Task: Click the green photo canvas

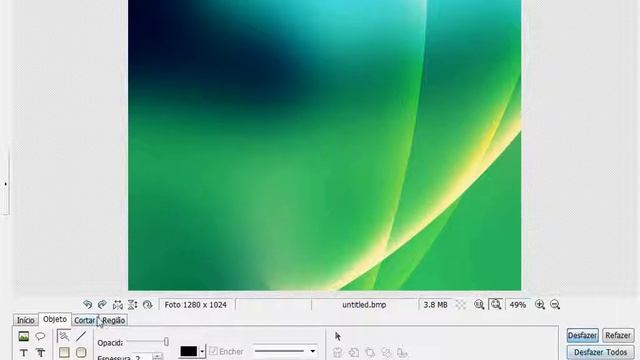Action: (324, 145)
